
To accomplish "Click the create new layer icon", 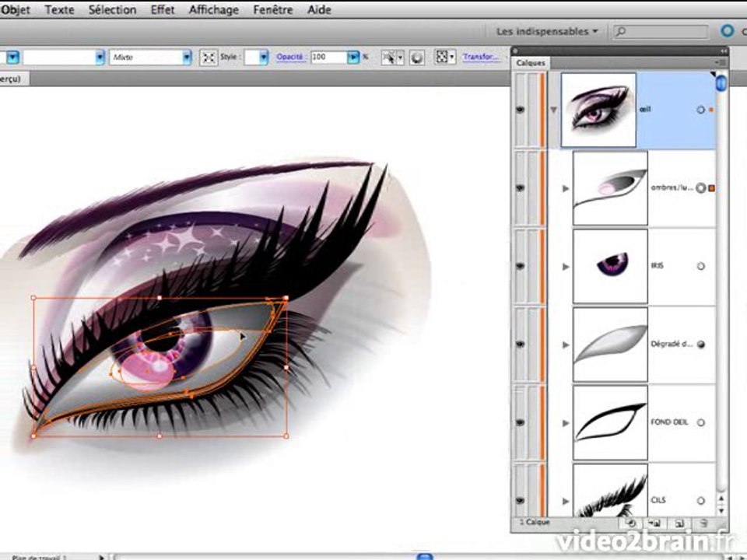I will click(680, 523).
